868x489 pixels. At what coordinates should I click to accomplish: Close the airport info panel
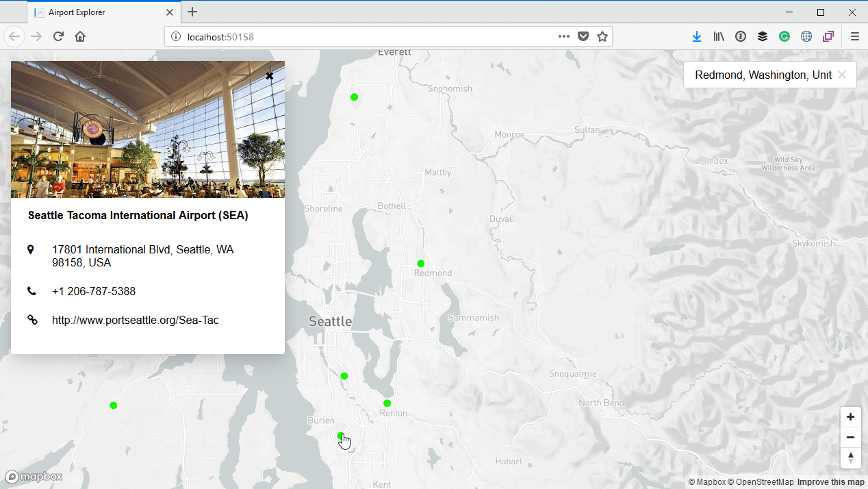tap(270, 76)
